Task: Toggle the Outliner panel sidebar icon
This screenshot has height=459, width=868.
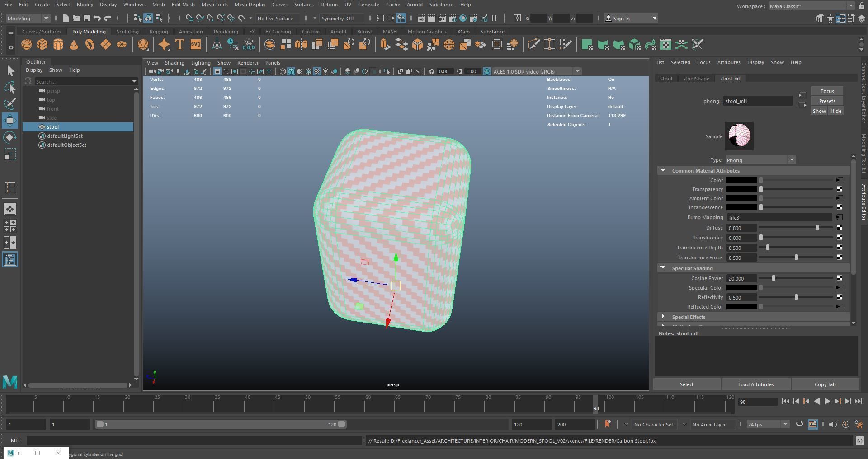Action: [10, 259]
